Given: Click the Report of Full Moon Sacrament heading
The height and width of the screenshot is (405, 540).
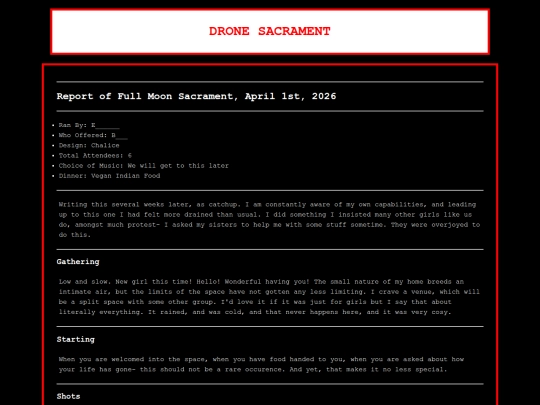Looking at the screenshot, I should point(196,96).
